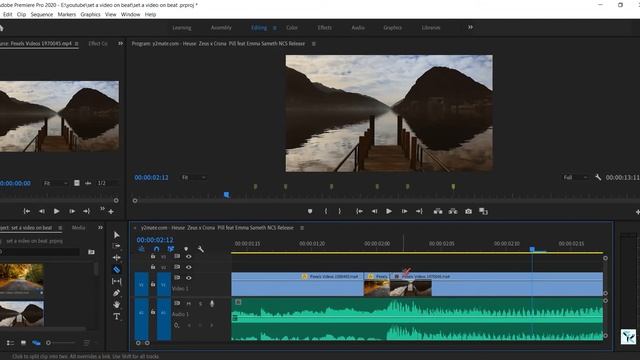Open the Sequence menu

click(42, 14)
